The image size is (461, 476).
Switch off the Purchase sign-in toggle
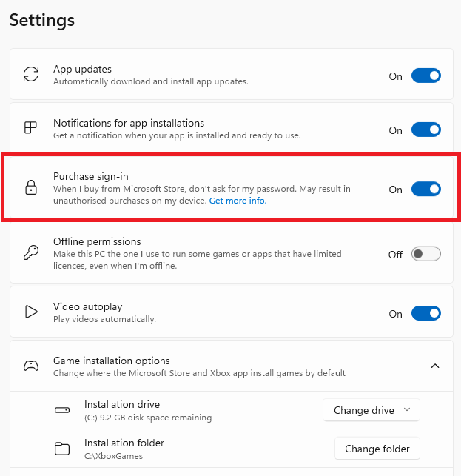pyautogui.click(x=425, y=189)
